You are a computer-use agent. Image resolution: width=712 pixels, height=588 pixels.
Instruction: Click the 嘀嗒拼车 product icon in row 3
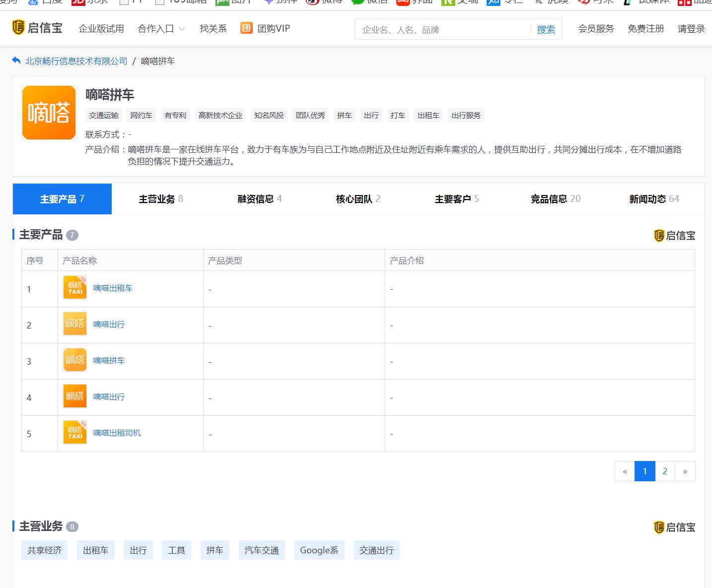click(75, 360)
